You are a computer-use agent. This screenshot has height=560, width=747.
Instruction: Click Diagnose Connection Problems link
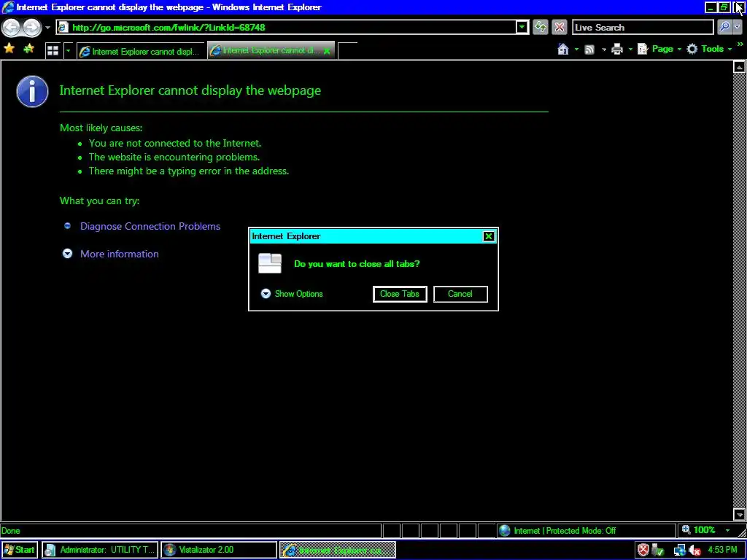point(150,226)
